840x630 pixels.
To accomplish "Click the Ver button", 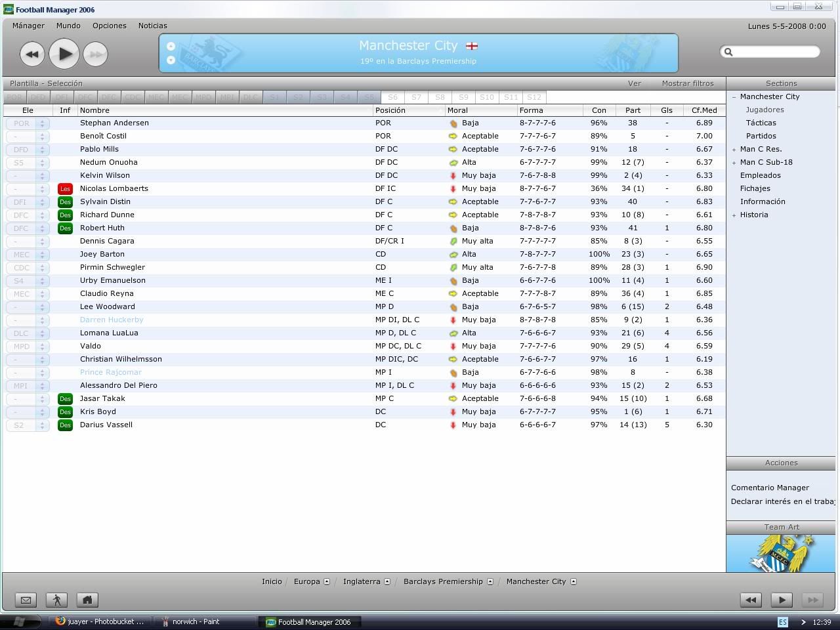I will point(635,83).
